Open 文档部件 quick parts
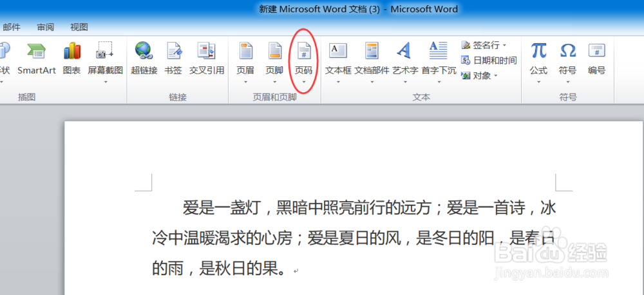Screen dimensions: 644x295 coord(372,59)
